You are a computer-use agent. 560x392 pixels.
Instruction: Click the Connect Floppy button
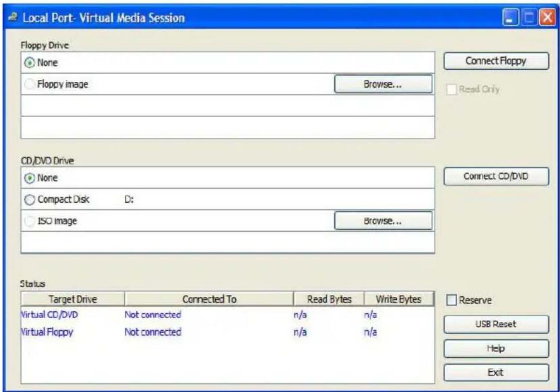pyautogui.click(x=496, y=61)
